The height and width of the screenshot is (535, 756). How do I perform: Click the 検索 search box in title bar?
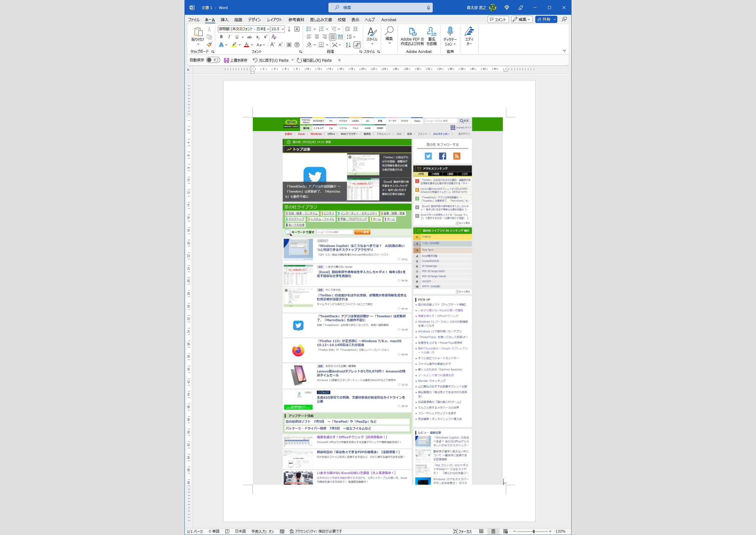pos(380,8)
